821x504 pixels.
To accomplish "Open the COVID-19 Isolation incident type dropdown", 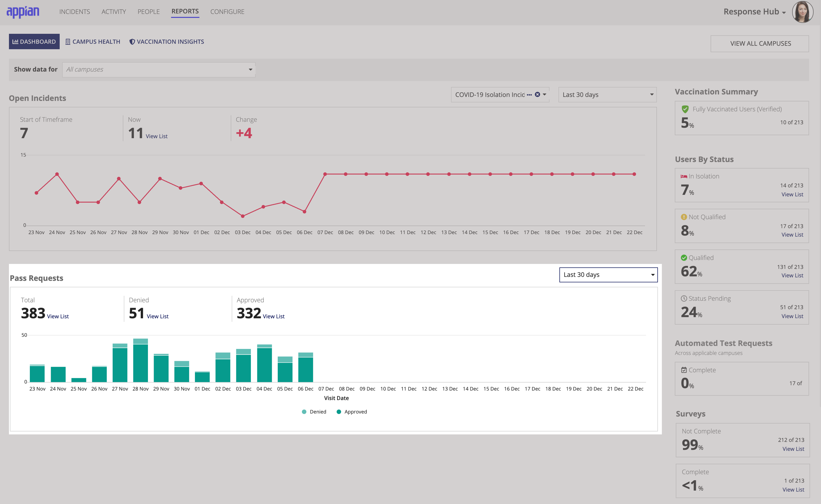I will coord(500,95).
